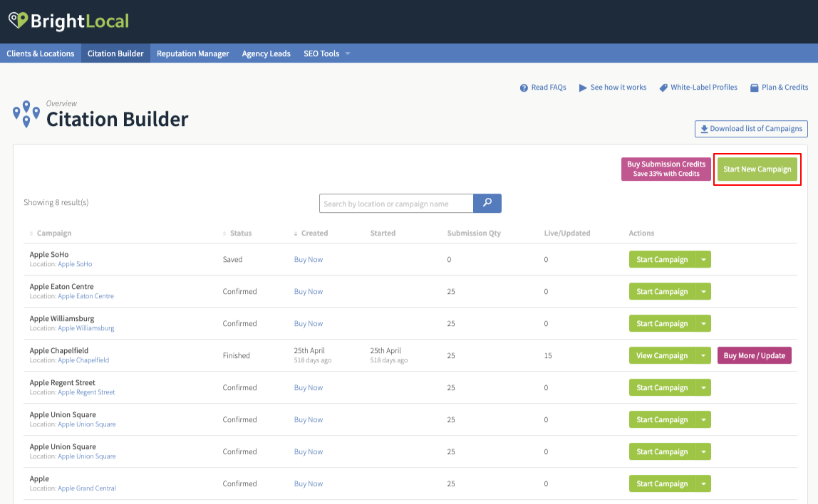Image resolution: width=818 pixels, height=504 pixels.
Task: Expand actions dropdown for Apple Regent Street
Action: [703, 388]
